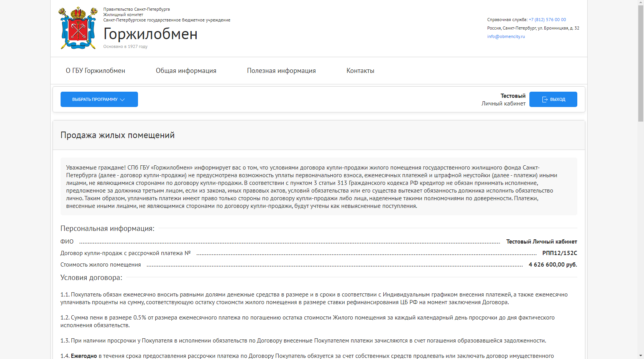The height and width of the screenshot is (359, 644).
Task: Open the О ГБУ Горжилобмен menu
Action: pos(95,71)
